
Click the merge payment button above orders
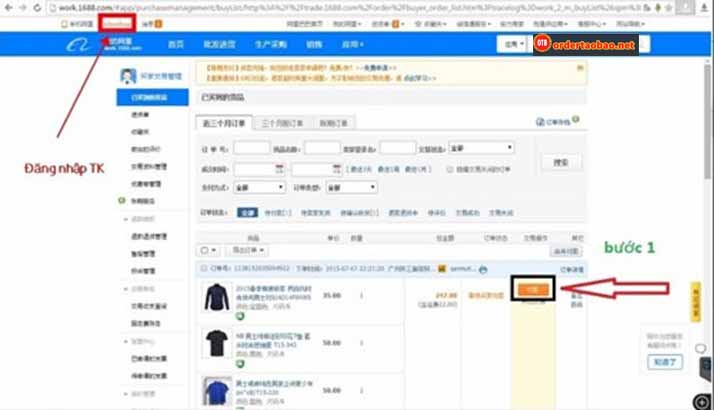[x=566, y=251]
